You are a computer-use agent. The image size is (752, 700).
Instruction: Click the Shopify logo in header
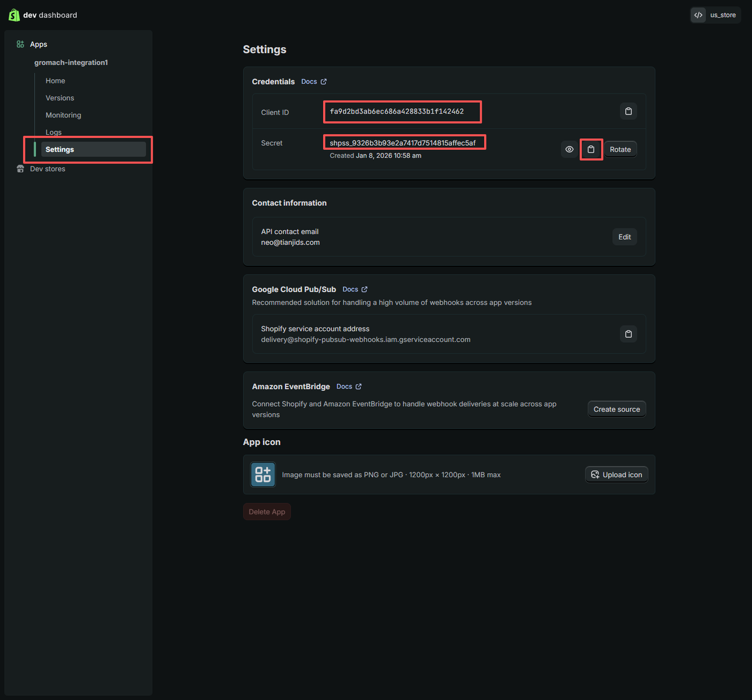coord(14,15)
